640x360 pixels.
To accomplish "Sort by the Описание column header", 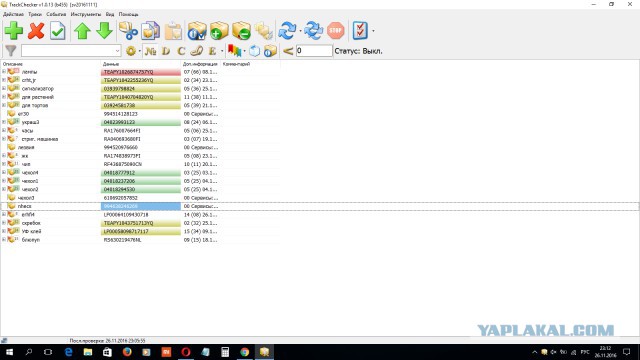I will 51,64.
